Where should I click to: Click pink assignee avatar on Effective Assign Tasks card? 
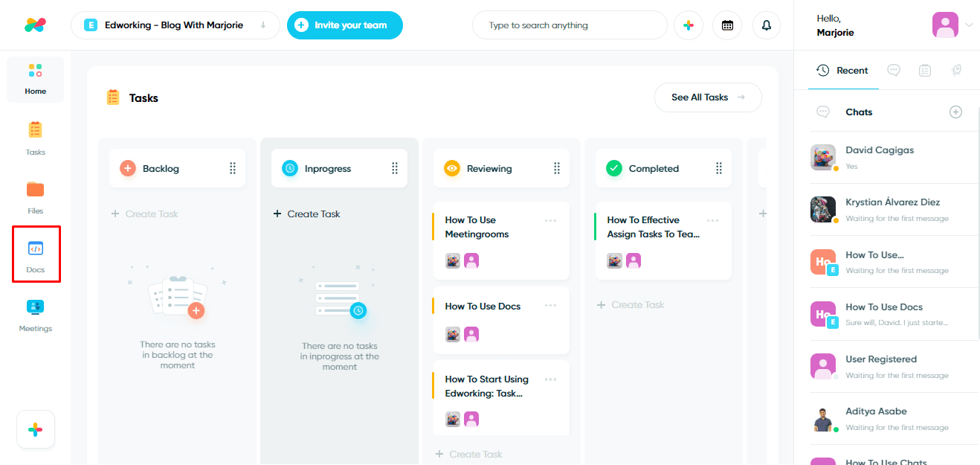pyautogui.click(x=634, y=260)
